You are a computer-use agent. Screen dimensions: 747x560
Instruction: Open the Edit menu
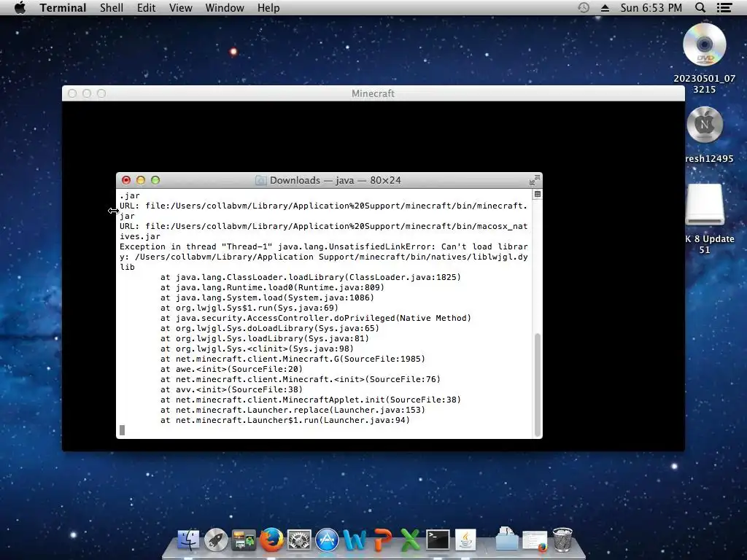(x=146, y=7)
